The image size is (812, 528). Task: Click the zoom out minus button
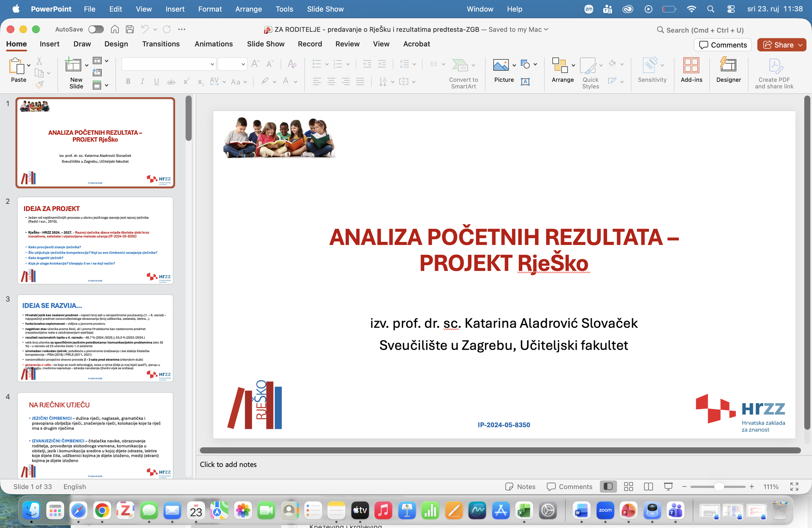[x=684, y=486]
